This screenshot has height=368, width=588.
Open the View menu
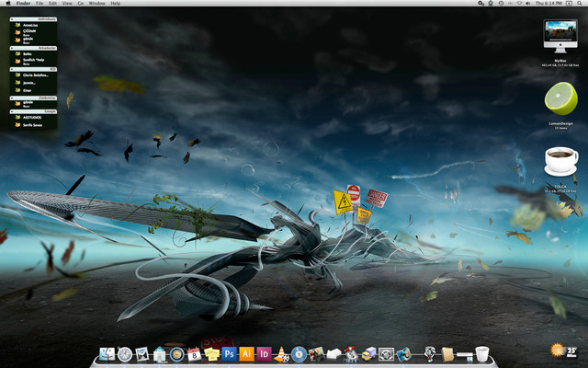(x=67, y=3)
